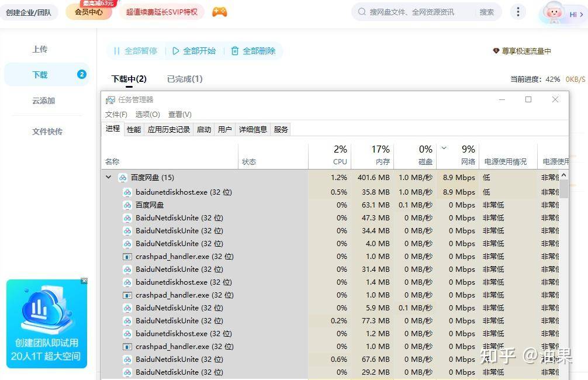Open the three-dot more options menu

click(518, 12)
